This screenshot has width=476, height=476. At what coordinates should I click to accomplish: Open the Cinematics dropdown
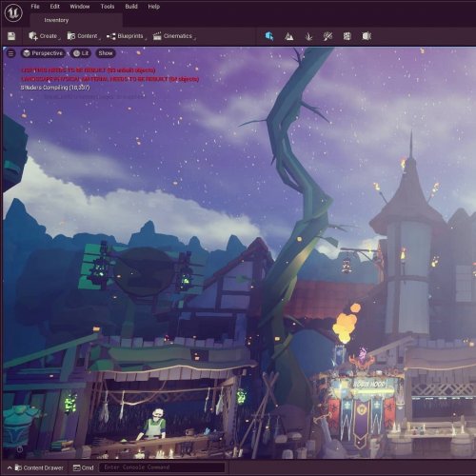[174, 36]
